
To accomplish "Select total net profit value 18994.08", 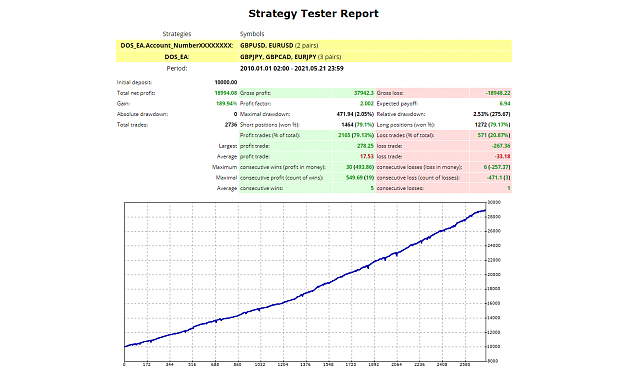I will [226, 93].
